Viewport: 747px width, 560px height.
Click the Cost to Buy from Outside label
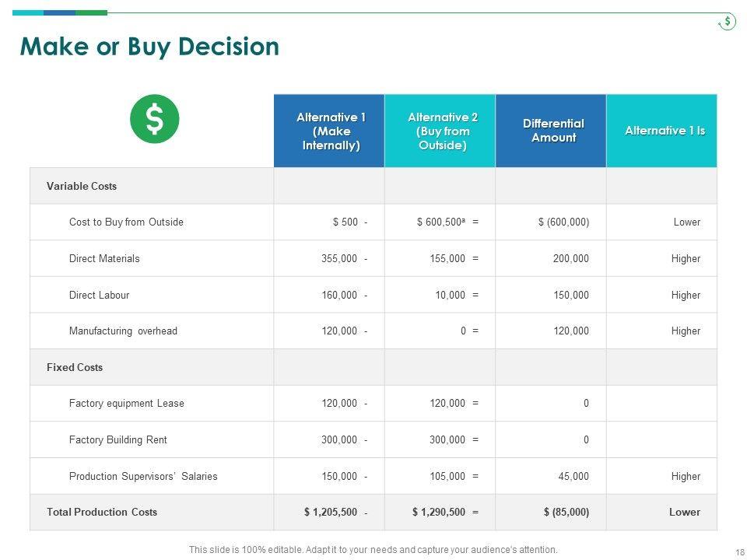(x=126, y=222)
